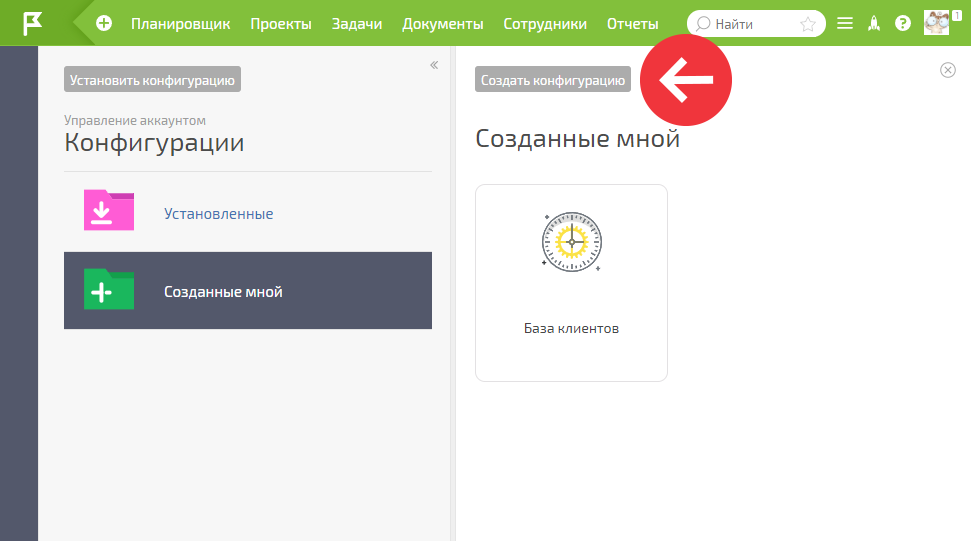Open the Сотрудники menu
This screenshot has width=971, height=541.
tap(545, 24)
